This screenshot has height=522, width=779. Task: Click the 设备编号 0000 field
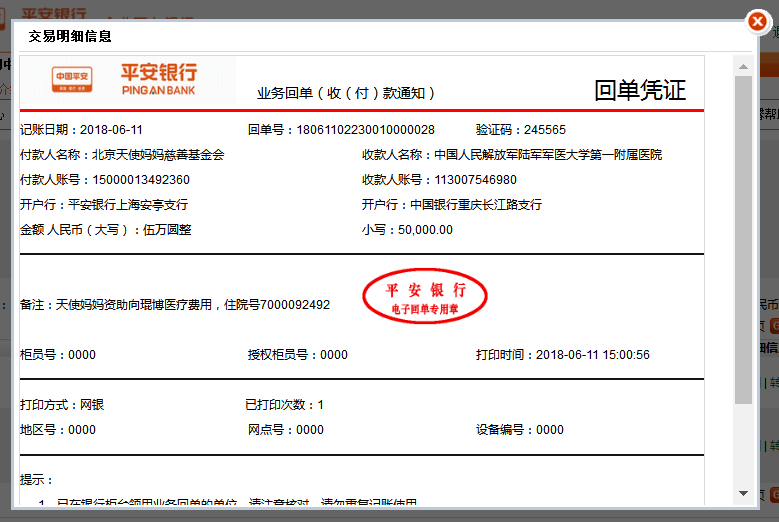pos(520,430)
